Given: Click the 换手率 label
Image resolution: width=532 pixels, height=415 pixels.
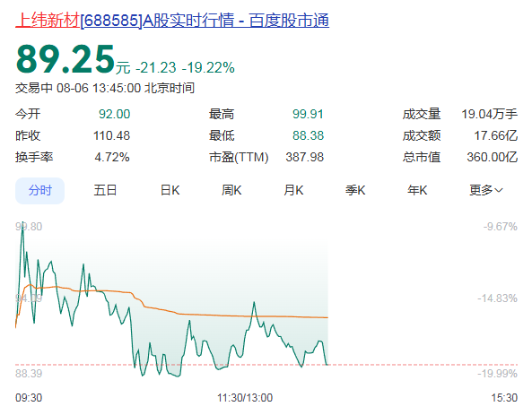Looking at the screenshot, I should (34, 157).
